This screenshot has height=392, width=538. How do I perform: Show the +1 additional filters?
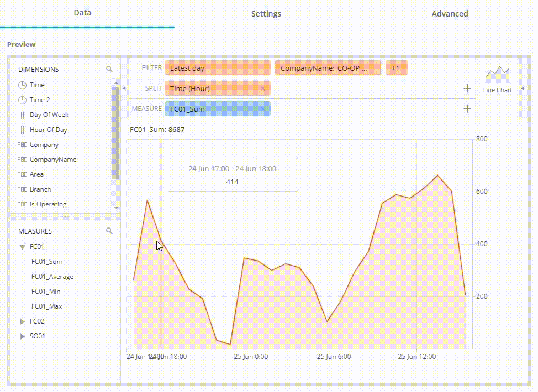pos(395,68)
